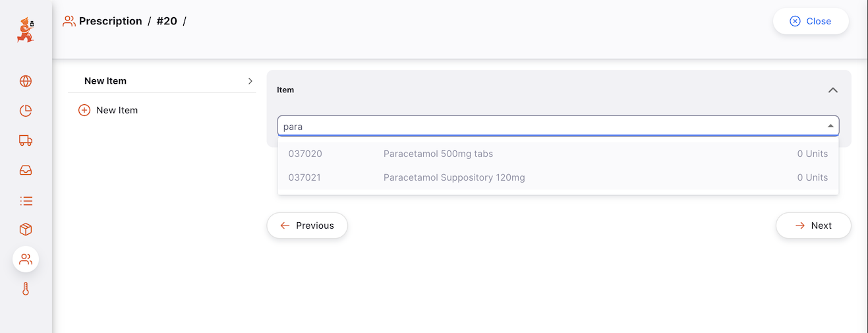868x333 pixels.
Task: Collapse the Item section chevron
Action: (x=832, y=90)
